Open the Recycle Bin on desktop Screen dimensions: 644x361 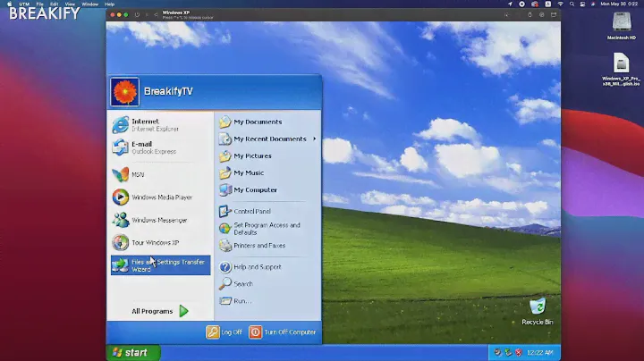(x=537, y=310)
